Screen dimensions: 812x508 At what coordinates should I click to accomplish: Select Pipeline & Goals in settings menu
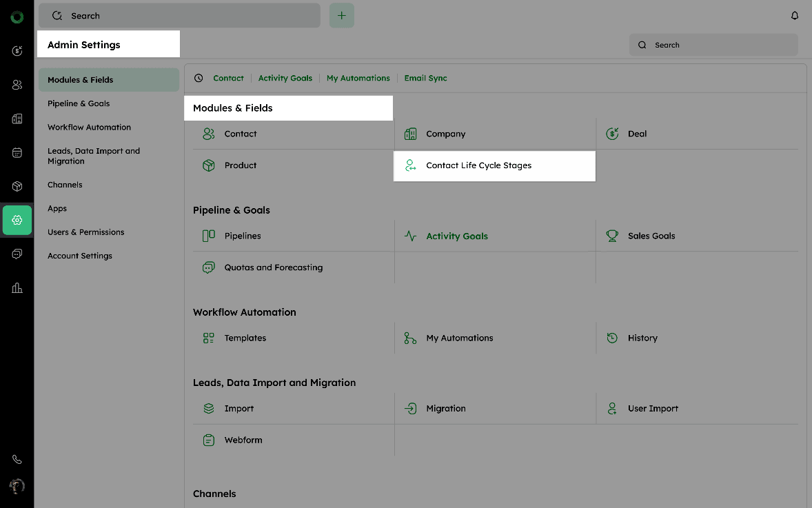[x=79, y=103]
